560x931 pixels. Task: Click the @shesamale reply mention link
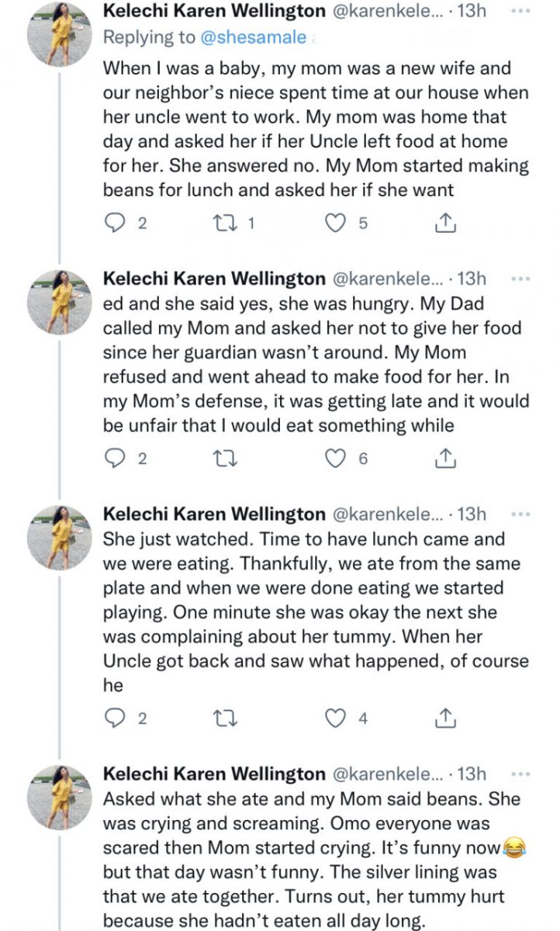pos(242,37)
